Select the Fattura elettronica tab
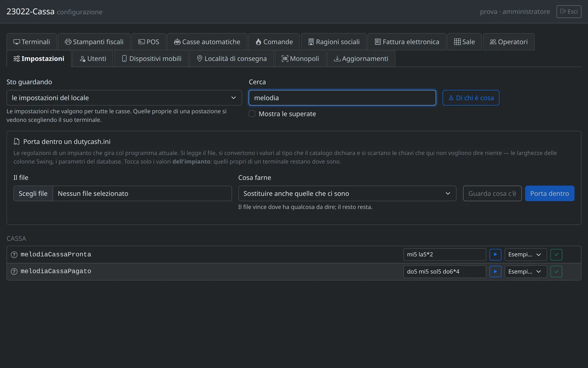This screenshot has height=368, width=588. pyautogui.click(x=407, y=42)
